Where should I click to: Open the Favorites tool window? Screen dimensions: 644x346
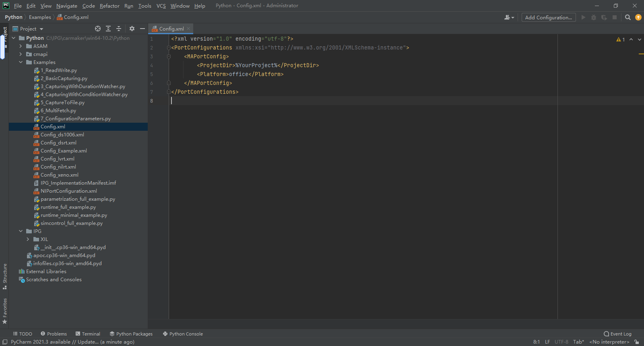(x=5, y=311)
